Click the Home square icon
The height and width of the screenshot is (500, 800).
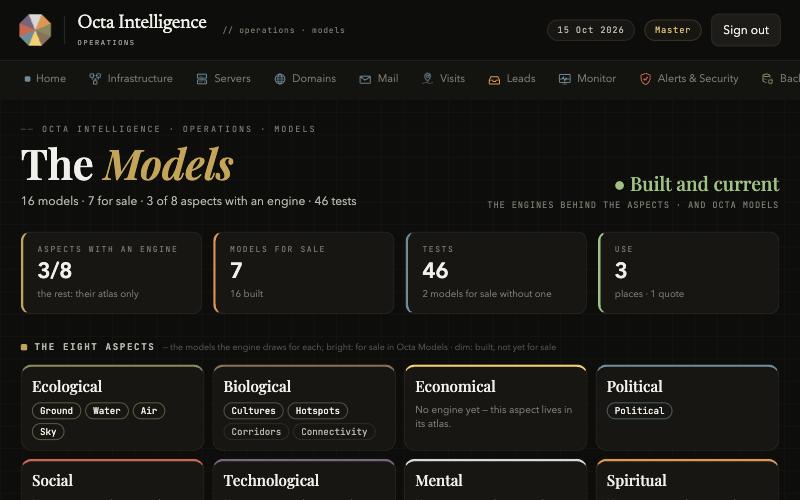(x=28, y=79)
